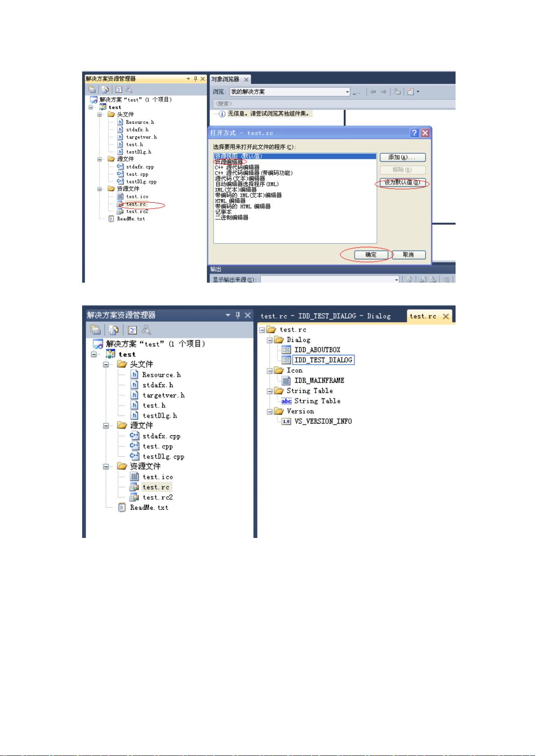The width and height of the screenshot is (535, 756).
Task: Click Show All Files icon in lower Solution Explorer toolbar
Action: (114, 330)
